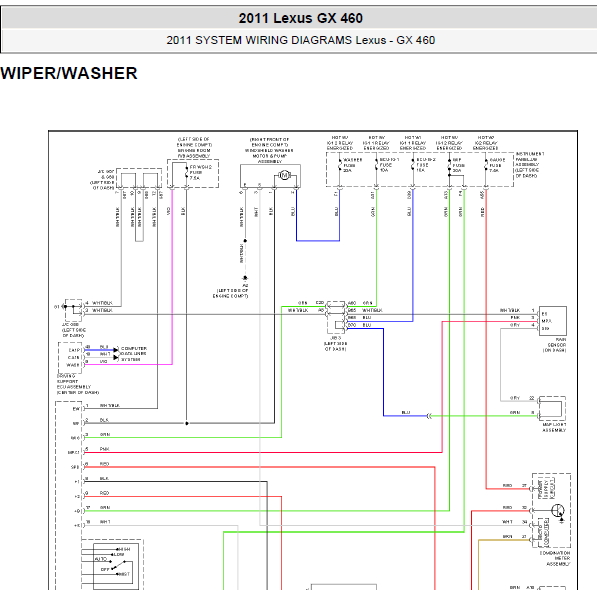This screenshot has height=590, width=597.
Task: Click the black wire splice dot at pin 2
Action: coord(187,423)
